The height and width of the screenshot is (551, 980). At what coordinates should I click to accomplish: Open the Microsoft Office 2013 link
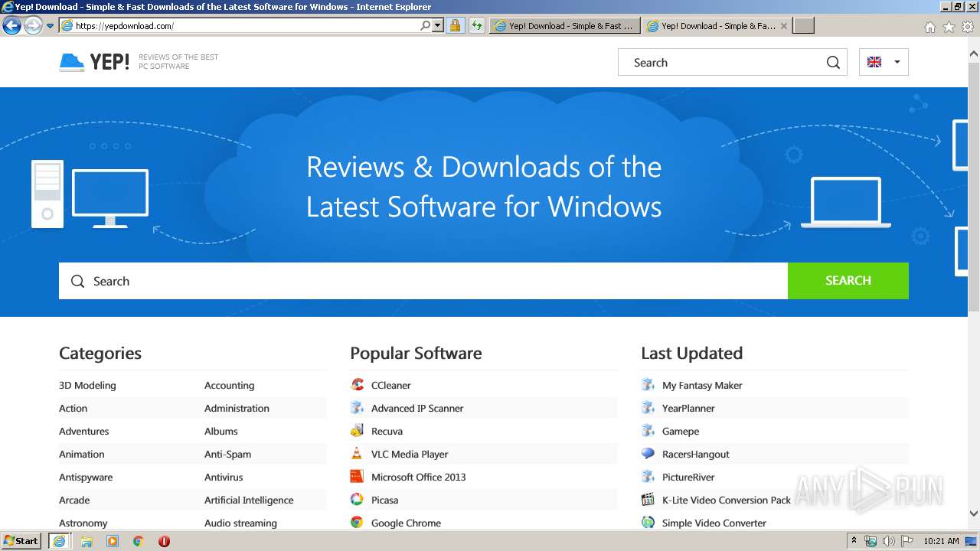coord(418,478)
